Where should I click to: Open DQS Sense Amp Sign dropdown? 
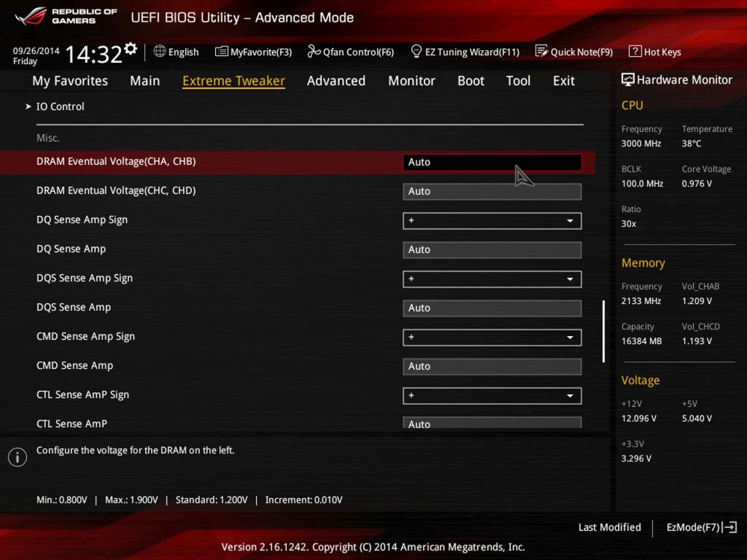point(492,279)
